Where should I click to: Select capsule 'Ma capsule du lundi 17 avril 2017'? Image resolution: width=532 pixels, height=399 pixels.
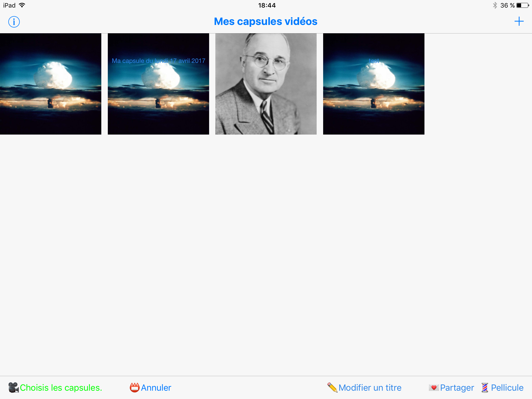coord(158,84)
